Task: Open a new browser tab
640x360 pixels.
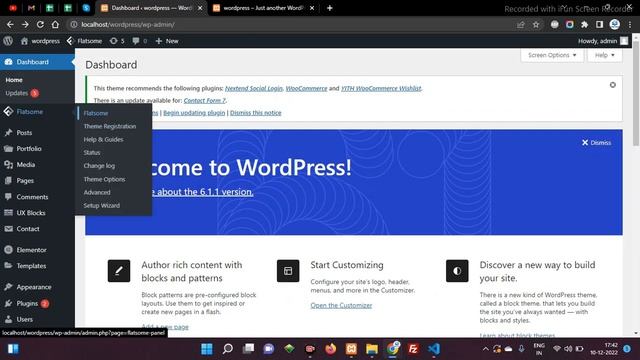Action: point(330,8)
